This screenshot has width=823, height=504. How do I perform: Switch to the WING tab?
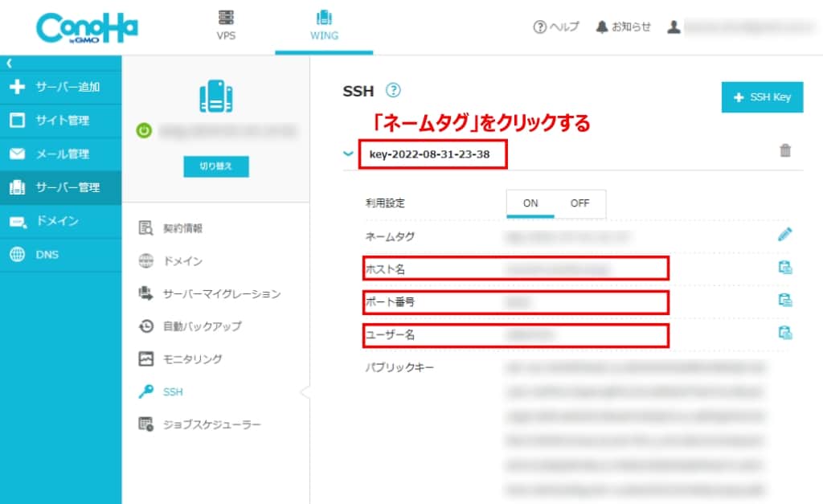324,26
